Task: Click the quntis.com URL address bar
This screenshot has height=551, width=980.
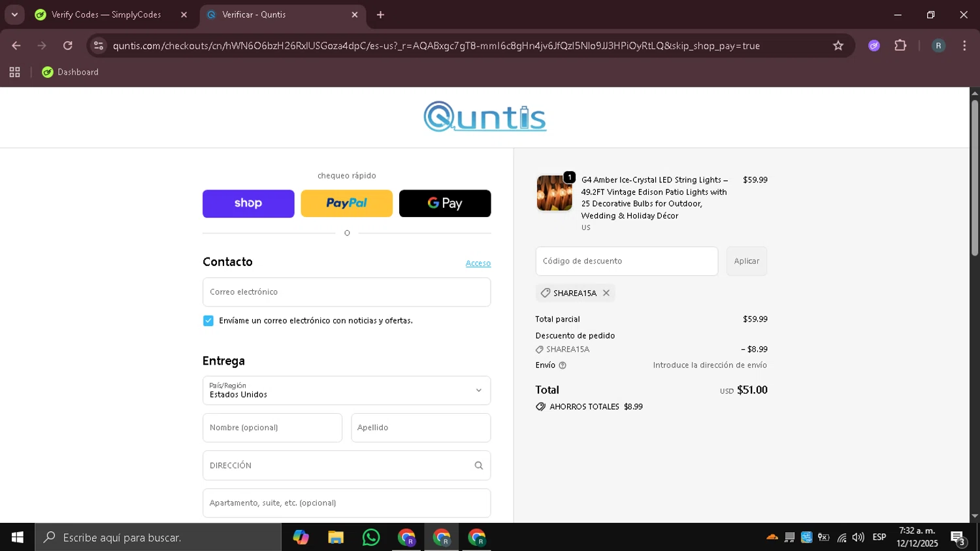Action: (436, 46)
